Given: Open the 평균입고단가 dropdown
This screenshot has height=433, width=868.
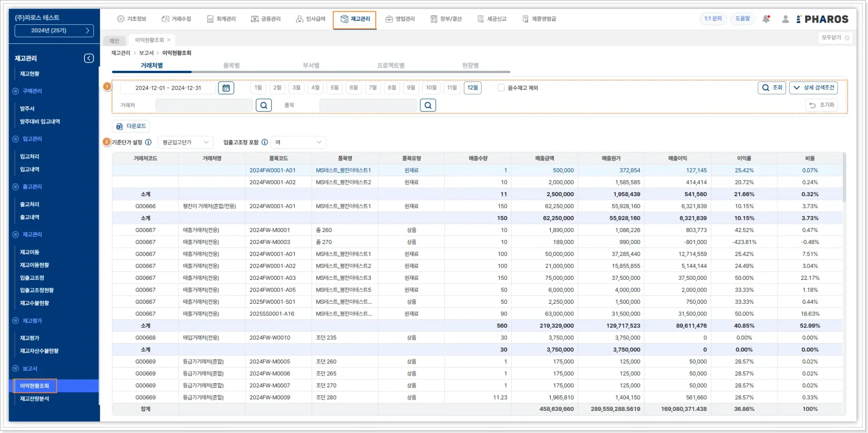Looking at the screenshot, I should click(x=185, y=142).
